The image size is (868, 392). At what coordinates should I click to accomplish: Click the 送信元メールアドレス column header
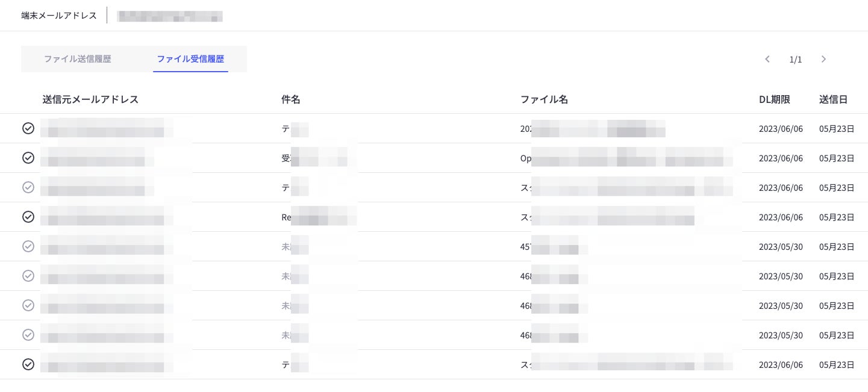90,99
